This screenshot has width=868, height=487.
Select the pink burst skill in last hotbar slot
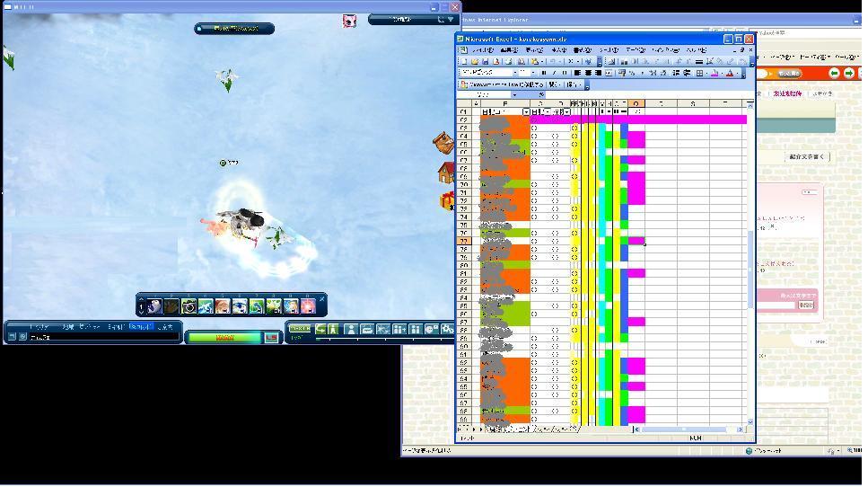(x=308, y=305)
